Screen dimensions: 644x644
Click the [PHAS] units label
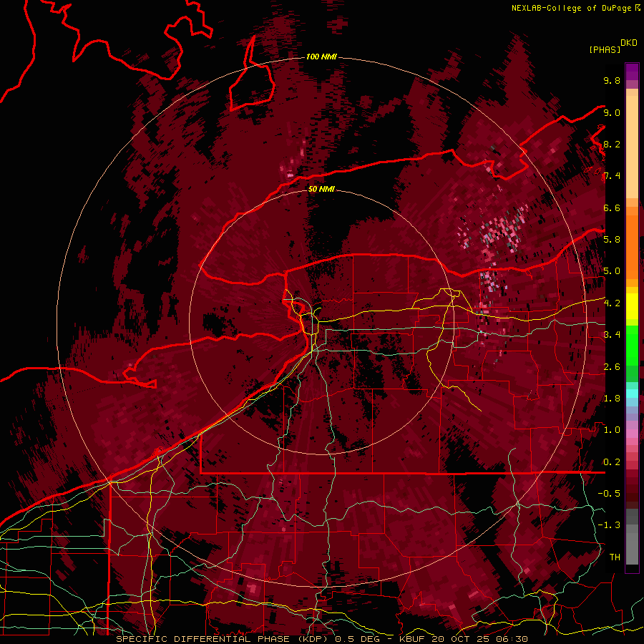(x=605, y=49)
